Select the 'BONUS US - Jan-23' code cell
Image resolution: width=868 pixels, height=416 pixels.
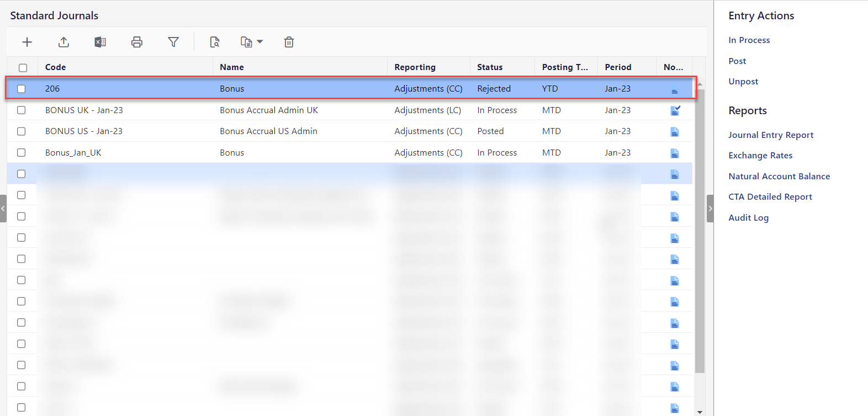(84, 131)
